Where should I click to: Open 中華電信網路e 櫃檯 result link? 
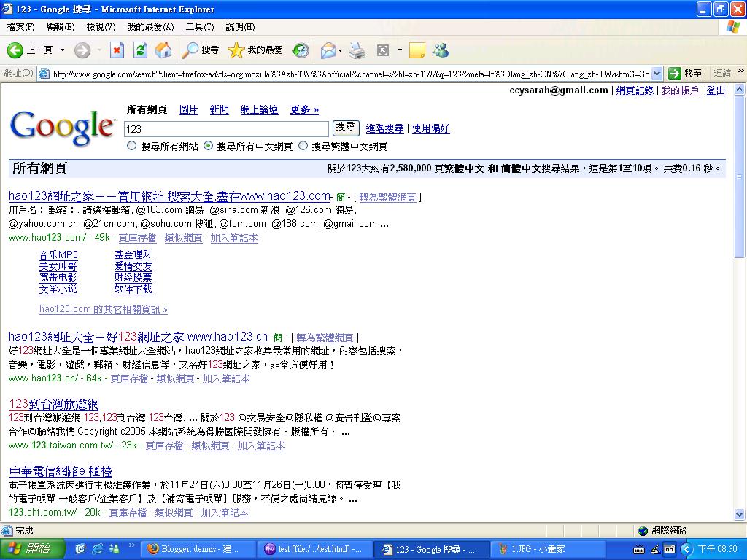tap(61, 472)
